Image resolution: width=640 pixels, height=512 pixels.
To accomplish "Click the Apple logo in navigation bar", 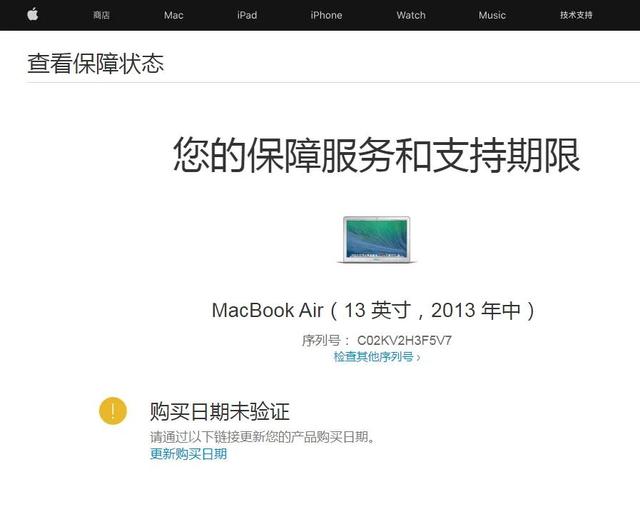I will point(33,15).
